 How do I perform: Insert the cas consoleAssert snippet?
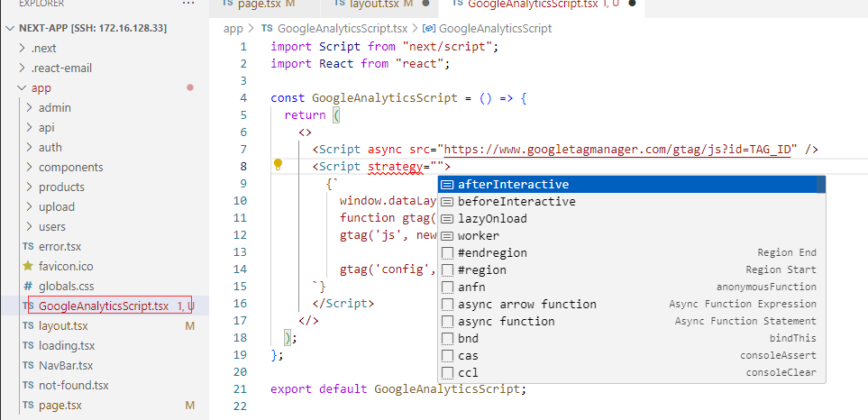631,356
